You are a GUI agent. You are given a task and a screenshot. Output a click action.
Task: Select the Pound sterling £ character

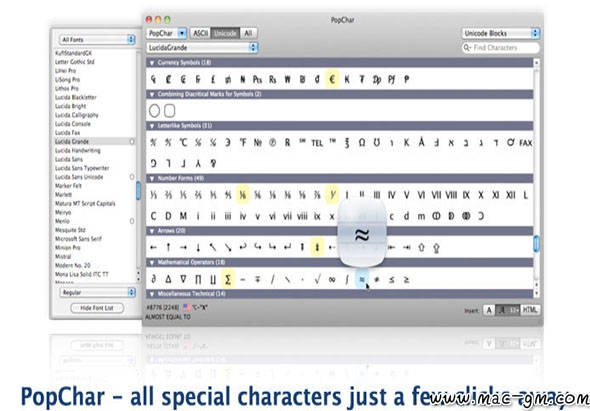213,79
